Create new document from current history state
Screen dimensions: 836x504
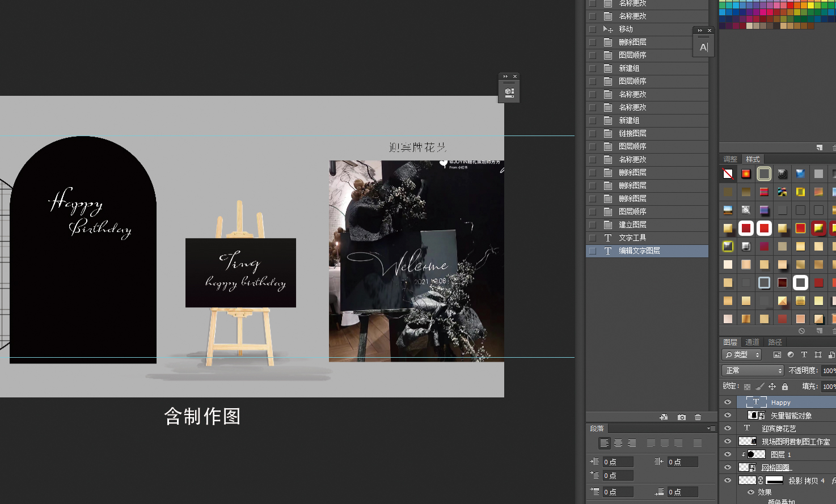coord(664,417)
